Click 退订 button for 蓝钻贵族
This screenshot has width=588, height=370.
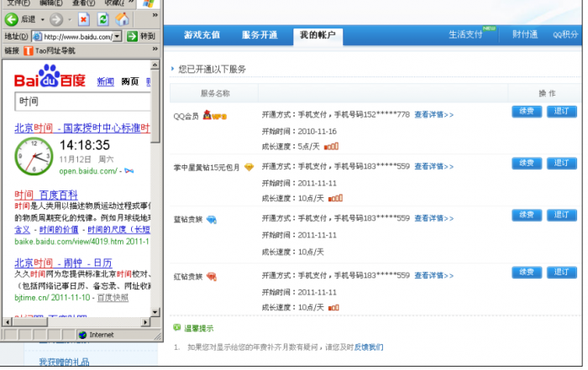click(x=561, y=215)
